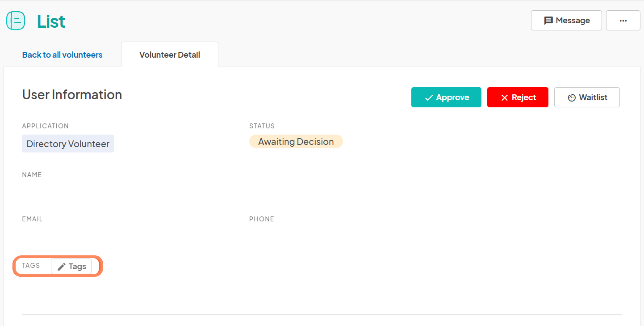644x326 pixels.
Task: Click the X icon on Reject
Action: tap(505, 97)
